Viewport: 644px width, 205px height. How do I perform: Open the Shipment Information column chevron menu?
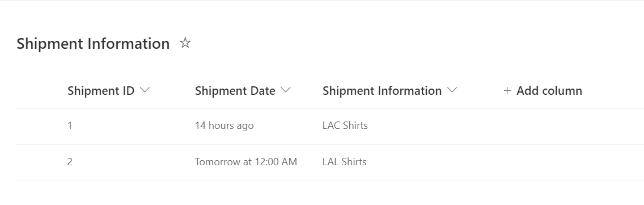tap(452, 90)
